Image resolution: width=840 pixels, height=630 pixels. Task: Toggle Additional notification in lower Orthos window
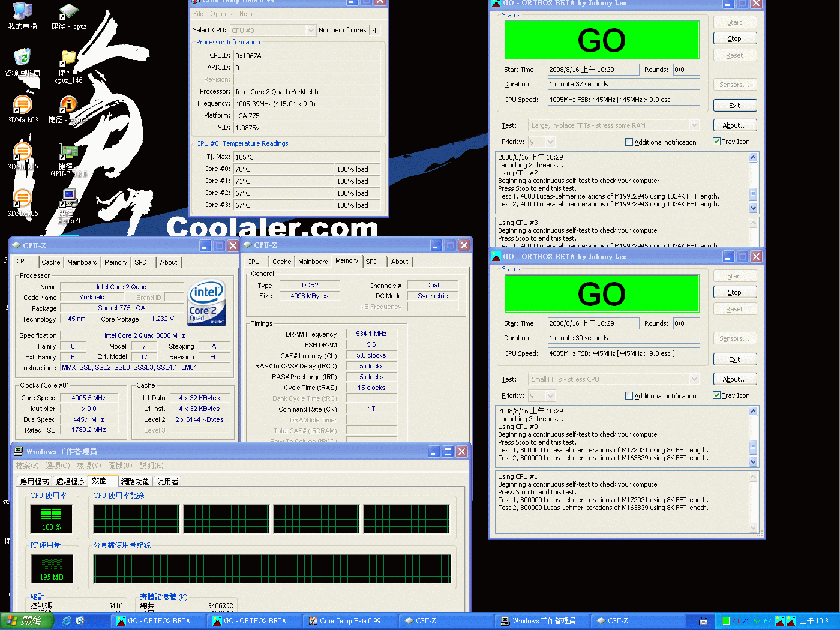click(629, 396)
